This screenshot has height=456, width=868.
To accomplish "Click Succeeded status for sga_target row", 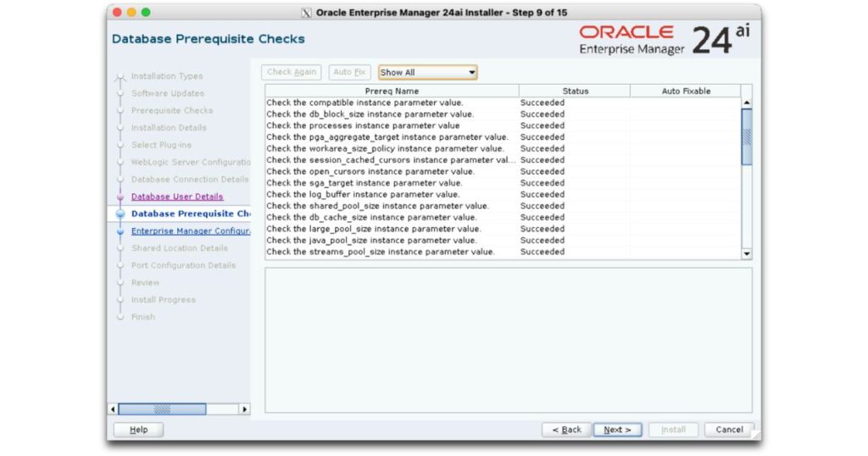I will [542, 182].
